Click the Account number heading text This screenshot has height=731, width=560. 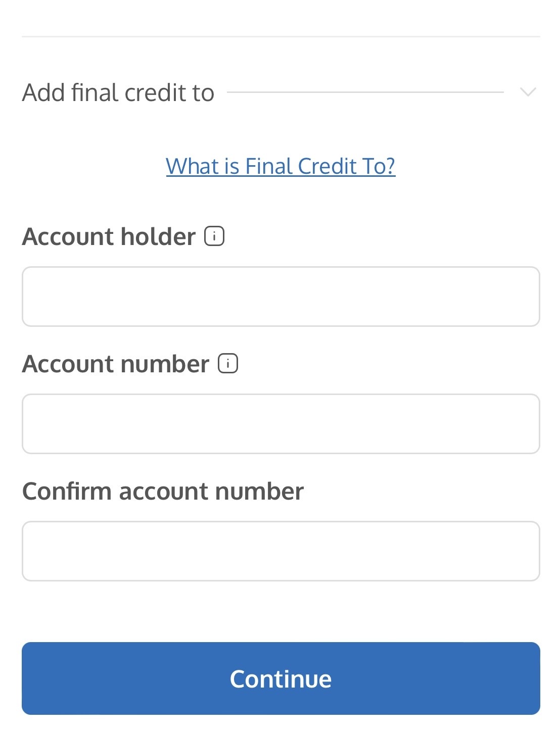(115, 364)
